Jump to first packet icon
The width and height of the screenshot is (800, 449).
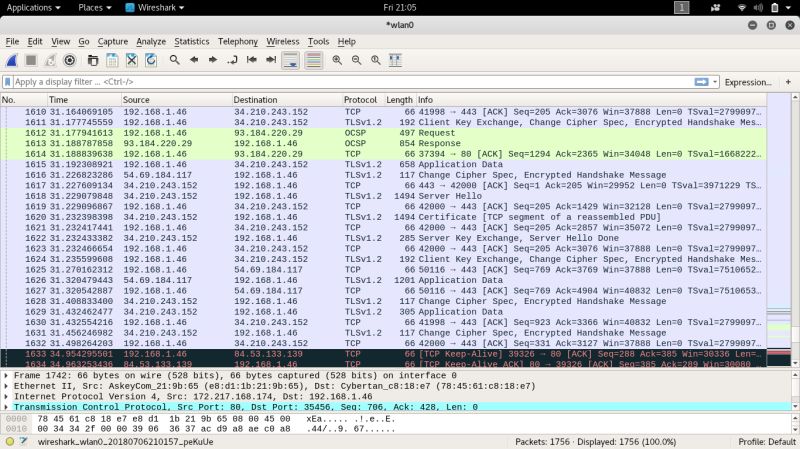[252, 60]
